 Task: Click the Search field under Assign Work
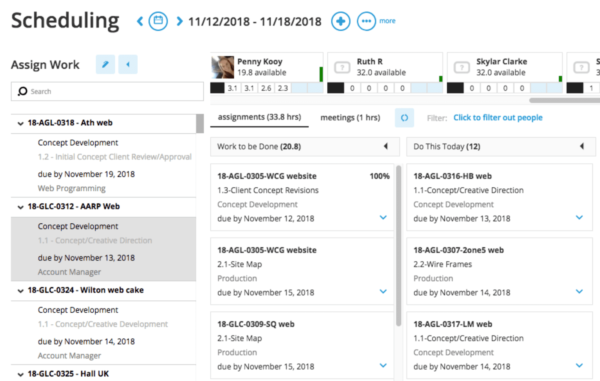(x=107, y=91)
